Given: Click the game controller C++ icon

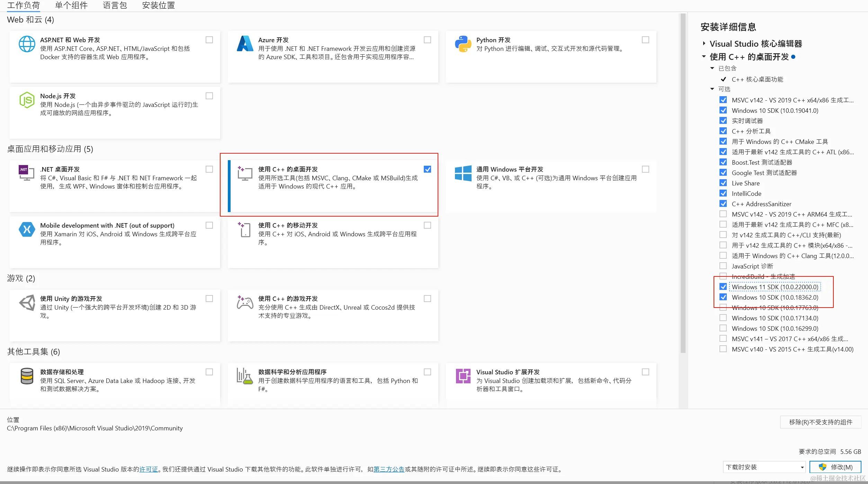Looking at the screenshot, I should pos(245,303).
